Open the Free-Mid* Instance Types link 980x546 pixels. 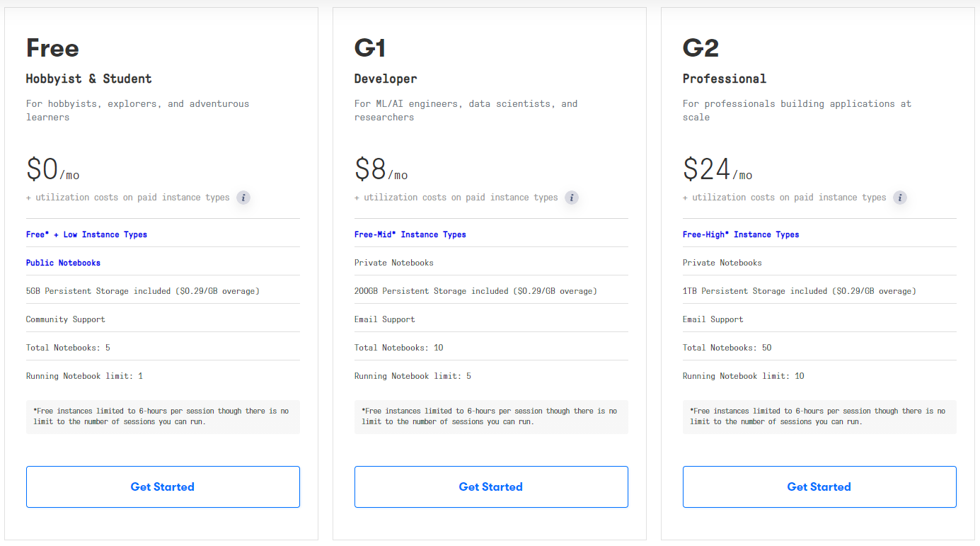[410, 234]
